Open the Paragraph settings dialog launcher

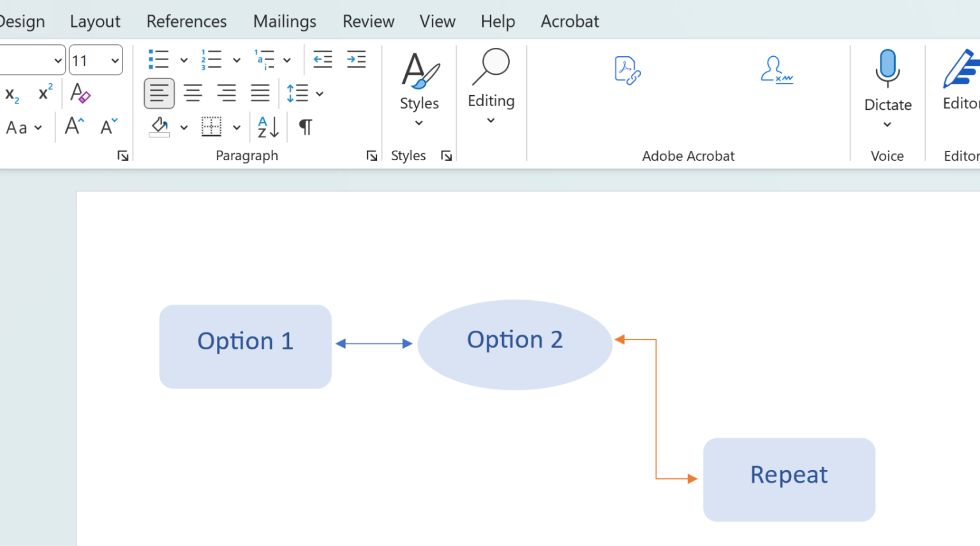point(371,156)
